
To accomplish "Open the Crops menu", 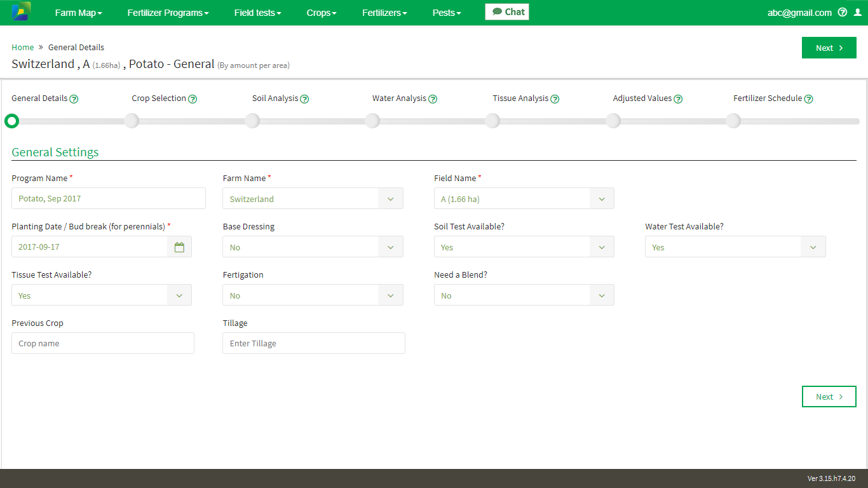I will pos(322,13).
